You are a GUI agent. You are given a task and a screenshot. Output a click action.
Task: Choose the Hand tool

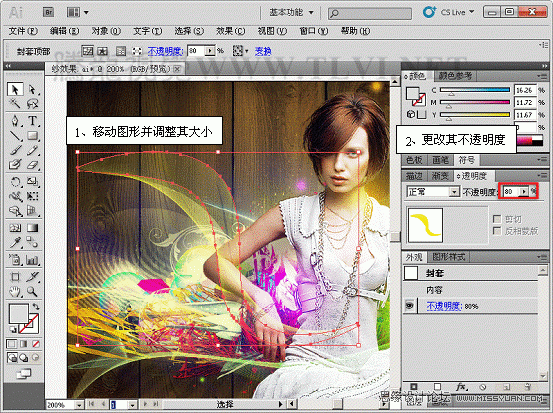point(15,292)
